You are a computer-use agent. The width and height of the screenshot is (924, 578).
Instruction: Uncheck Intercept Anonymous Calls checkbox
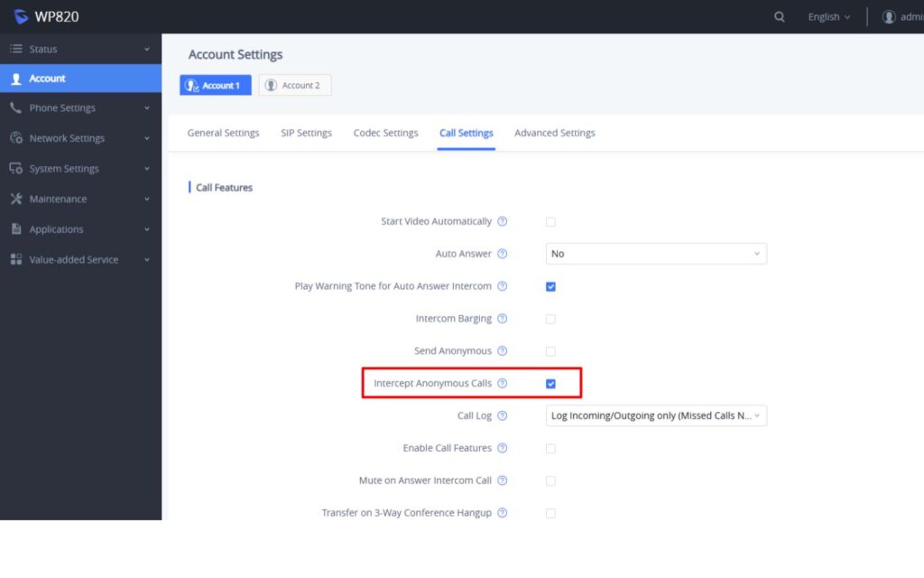click(x=550, y=384)
